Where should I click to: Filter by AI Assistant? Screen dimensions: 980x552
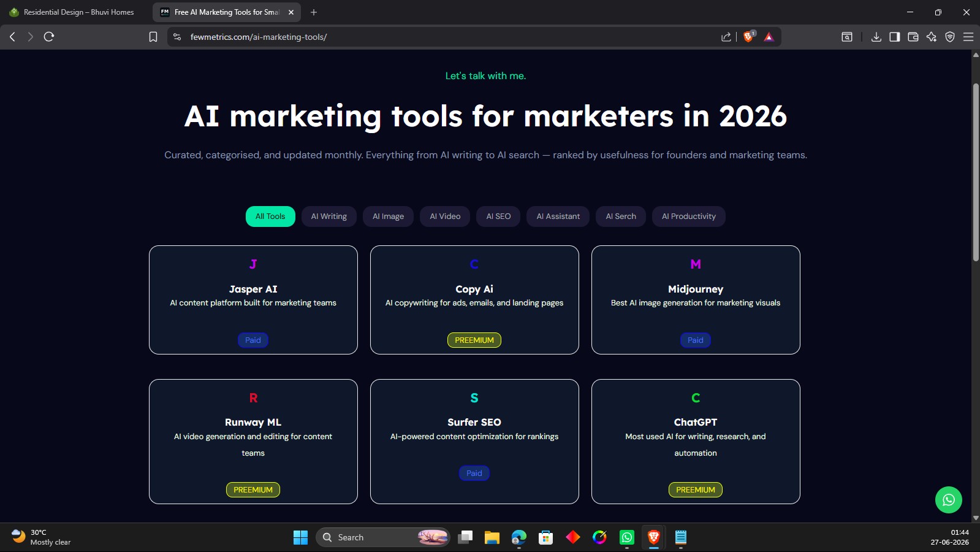pyautogui.click(x=558, y=217)
